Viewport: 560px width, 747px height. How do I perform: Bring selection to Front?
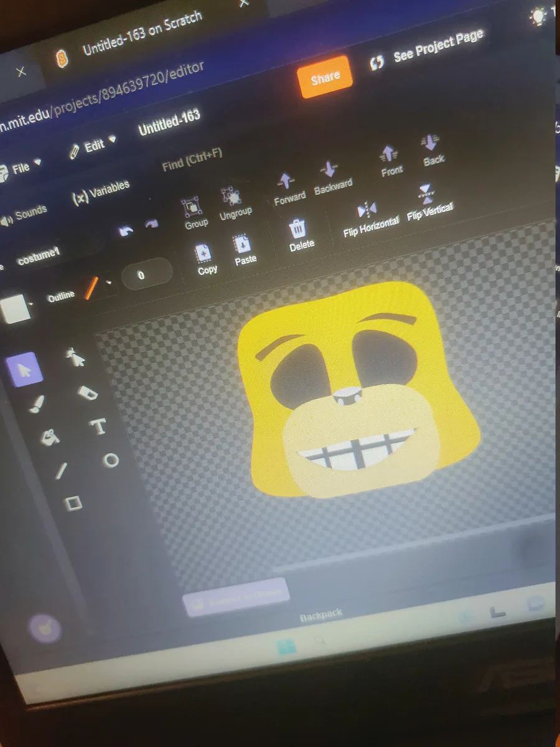[x=391, y=161]
